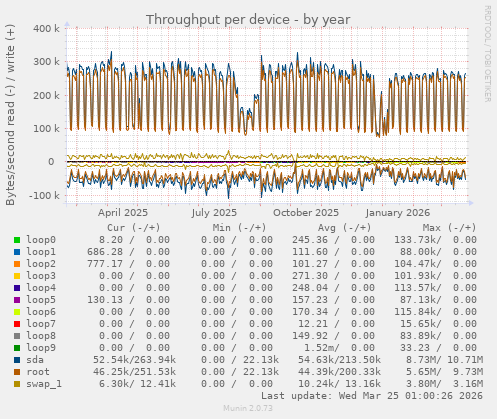Viewport: 497px width, 419px height.
Task: Click the January 2026 axis label
Action: point(398,213)
